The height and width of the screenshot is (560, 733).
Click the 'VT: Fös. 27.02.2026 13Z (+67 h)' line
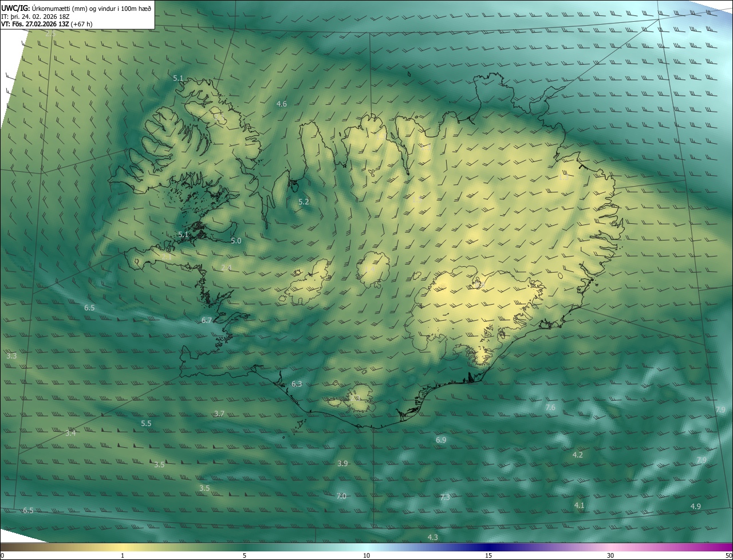click(46, 24)
